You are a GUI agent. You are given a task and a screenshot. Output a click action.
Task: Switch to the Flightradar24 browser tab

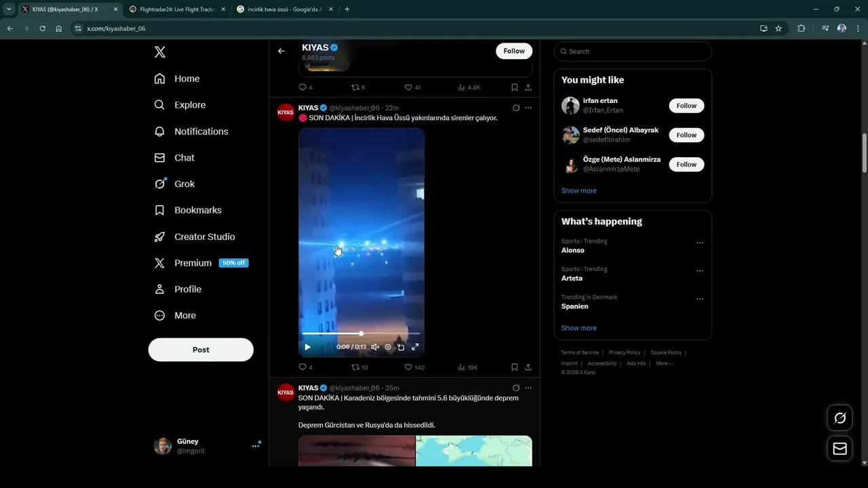(x=176, y=9)
